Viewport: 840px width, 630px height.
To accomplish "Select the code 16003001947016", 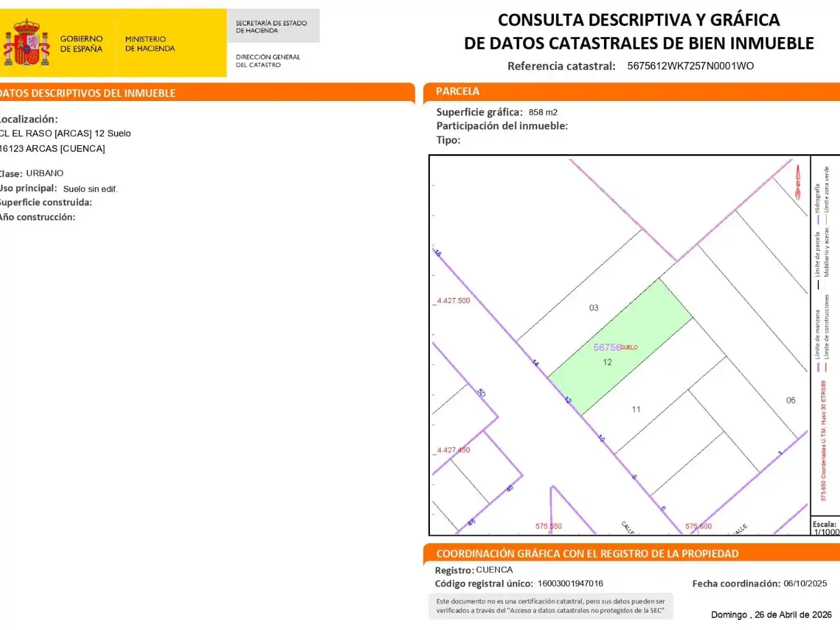I will tap(571, 584).
